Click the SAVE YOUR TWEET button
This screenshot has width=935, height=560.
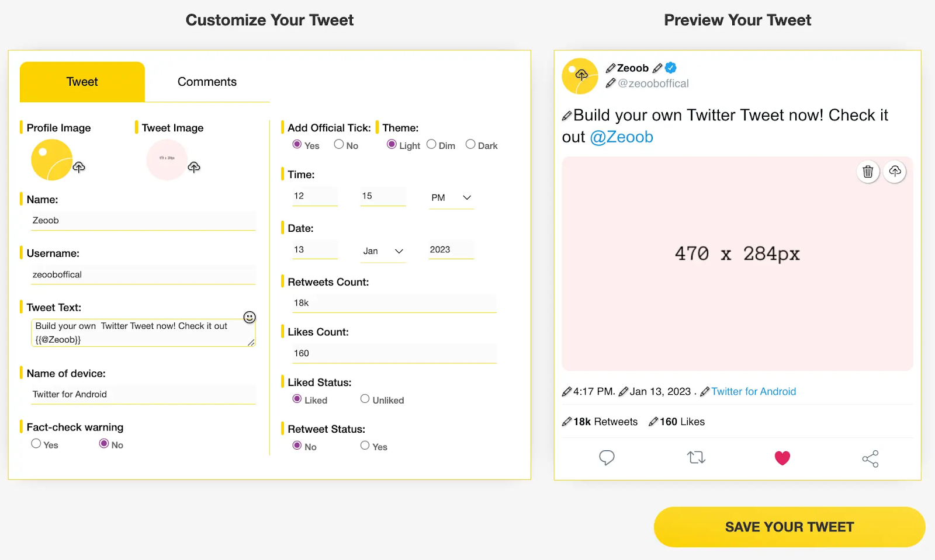pyautogui.click(x=789, y=527)
